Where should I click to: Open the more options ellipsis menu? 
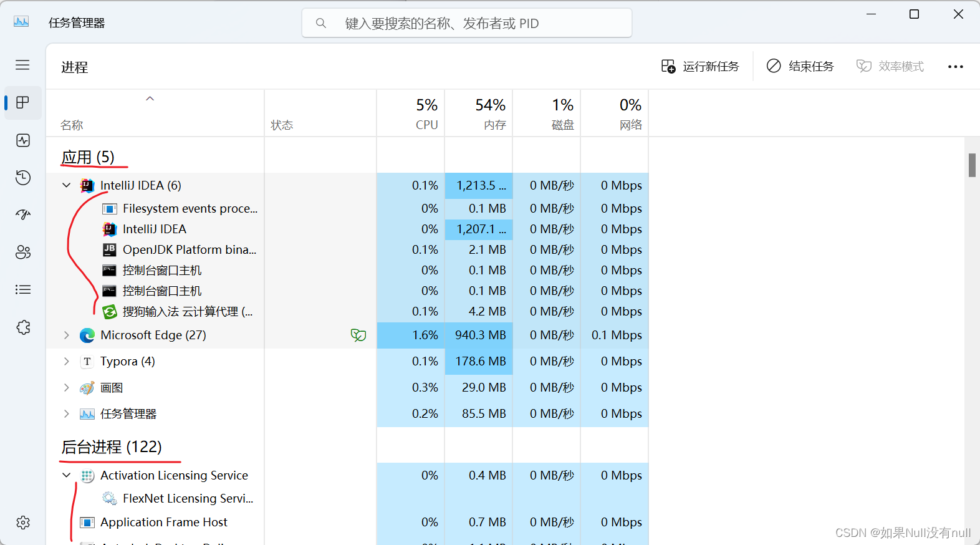956,66
